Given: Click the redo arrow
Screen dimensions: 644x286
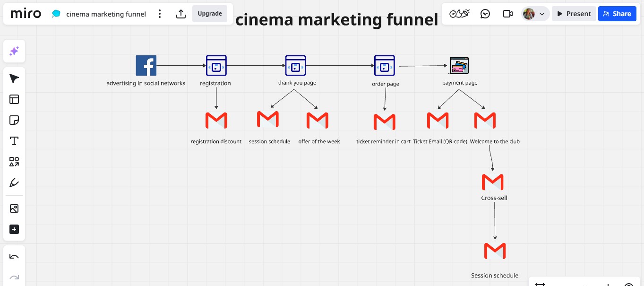Looking at the screenshot, I should pos(14,278).
